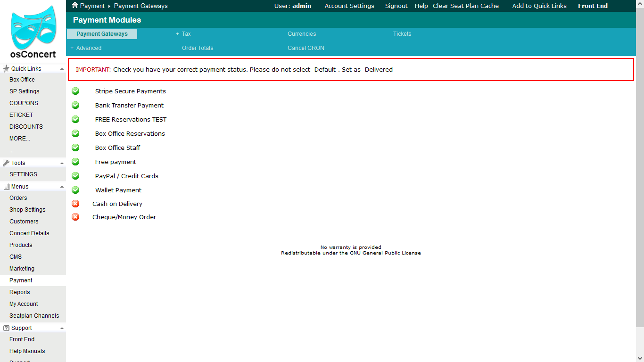Toggle green status icon for Stripe Secure Payments

[75, 91]
